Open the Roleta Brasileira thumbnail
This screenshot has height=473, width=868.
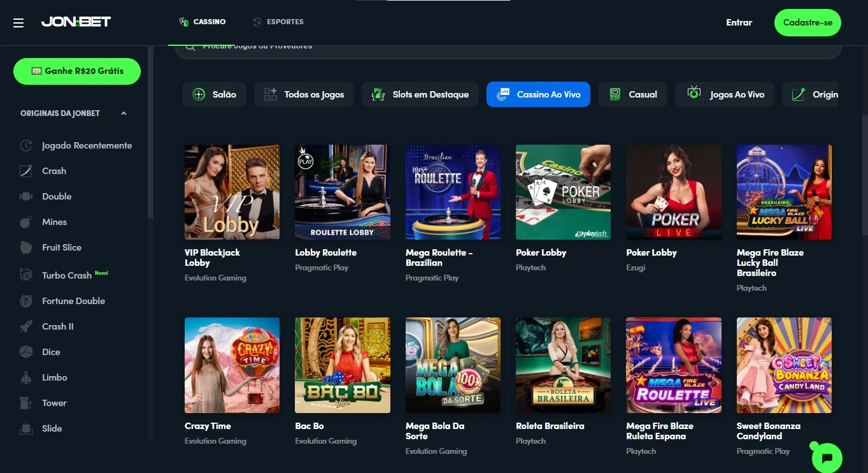(563, 365)
